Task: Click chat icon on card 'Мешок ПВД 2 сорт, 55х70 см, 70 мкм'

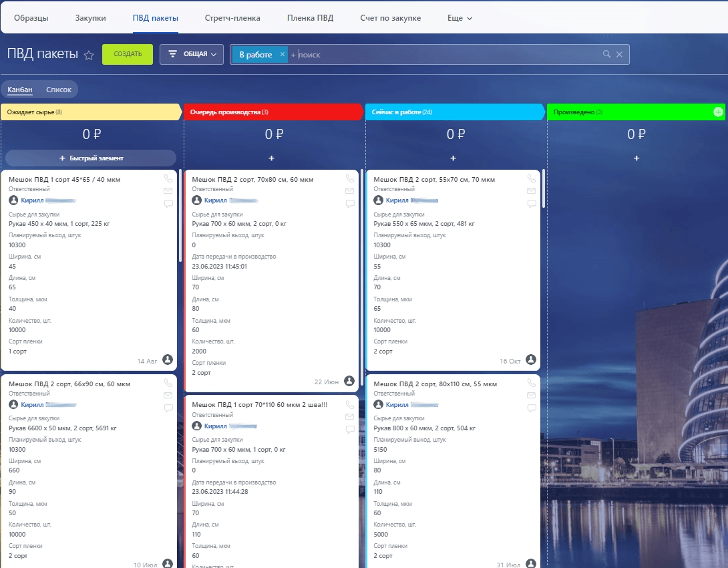Action: coord(531,203)
